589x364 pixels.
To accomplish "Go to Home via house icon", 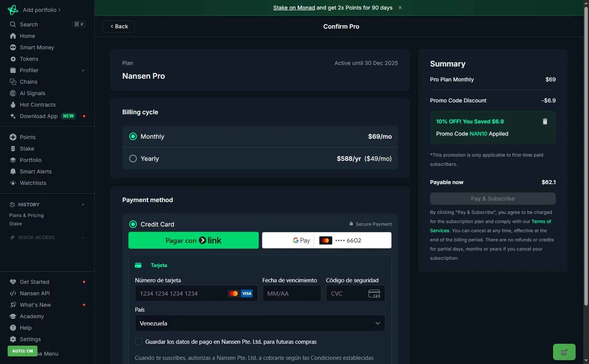I will click(13, 36).
